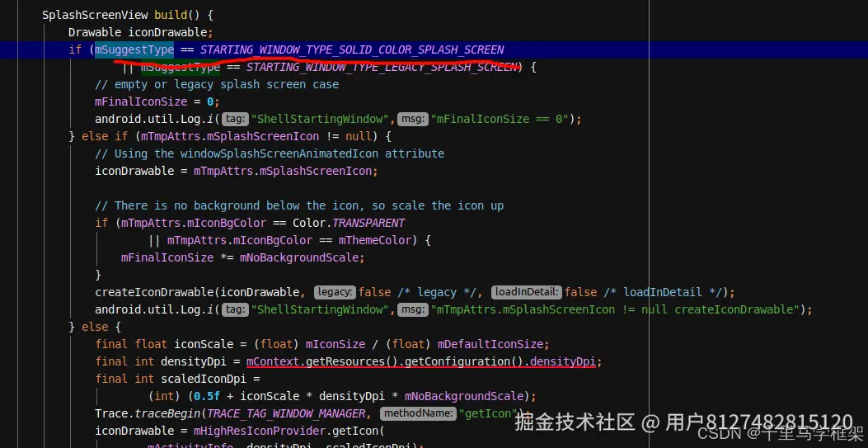868x448 pixels.
Task: Click the 'mFinalIconSize *= mNoBackgroundScale;' statement
Action: tap(243, 257)
